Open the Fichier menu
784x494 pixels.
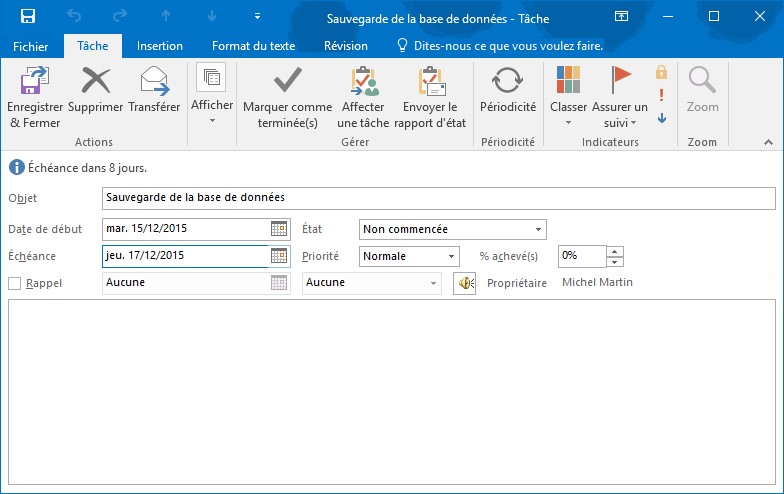coord(30,46)
